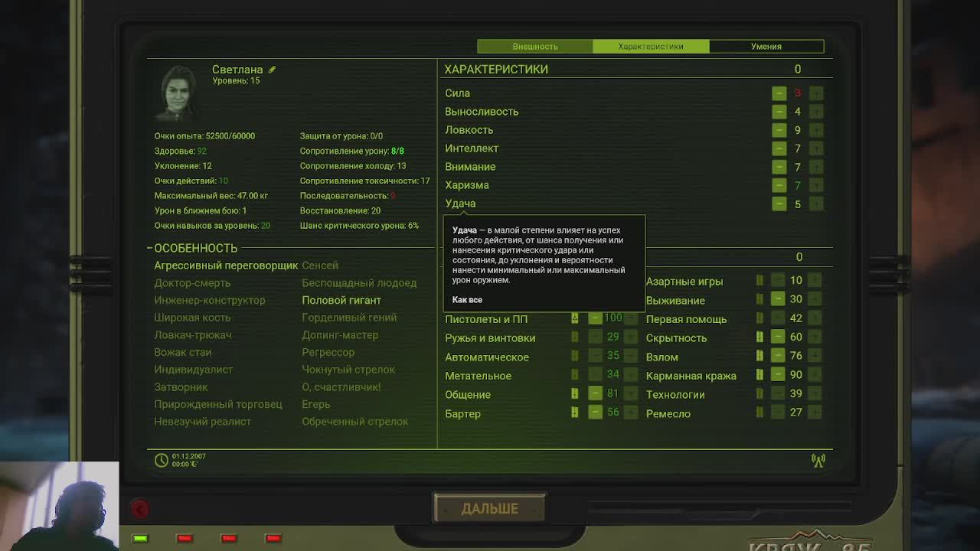Click the radio antenna icon

(818, 460)
